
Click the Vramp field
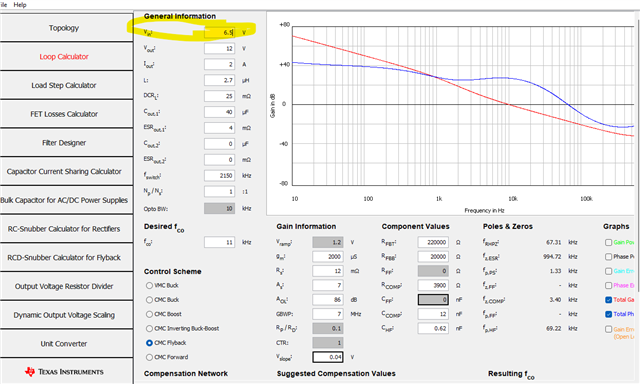click(x=328, y=242)
